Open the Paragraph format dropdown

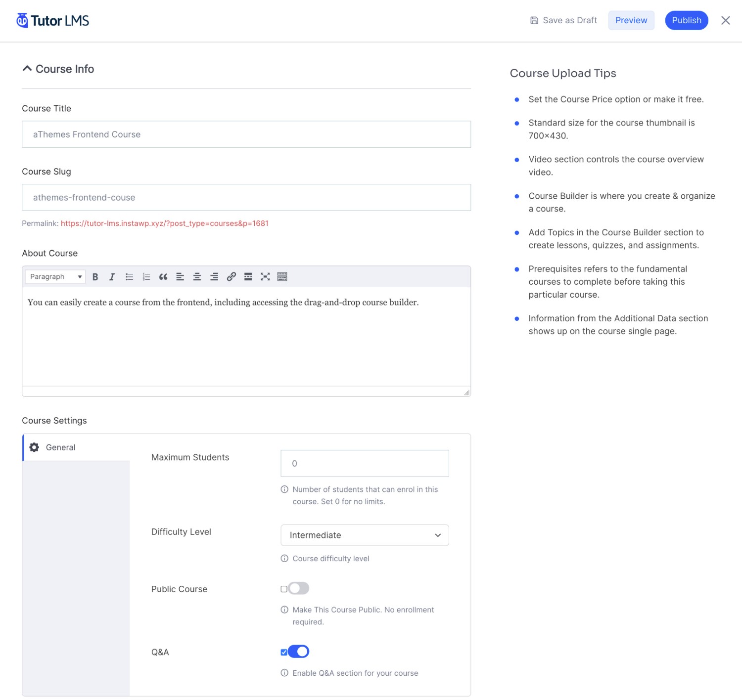(x=55, y=277)
